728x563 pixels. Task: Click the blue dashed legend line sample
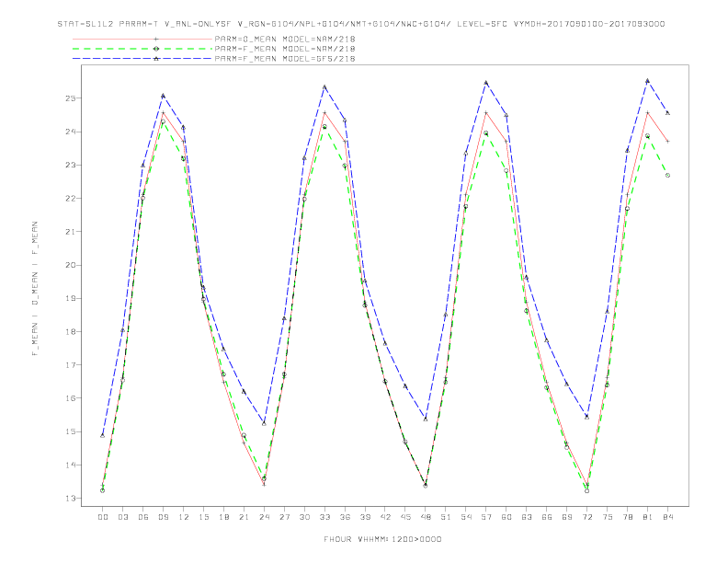(x=142, y=59)
